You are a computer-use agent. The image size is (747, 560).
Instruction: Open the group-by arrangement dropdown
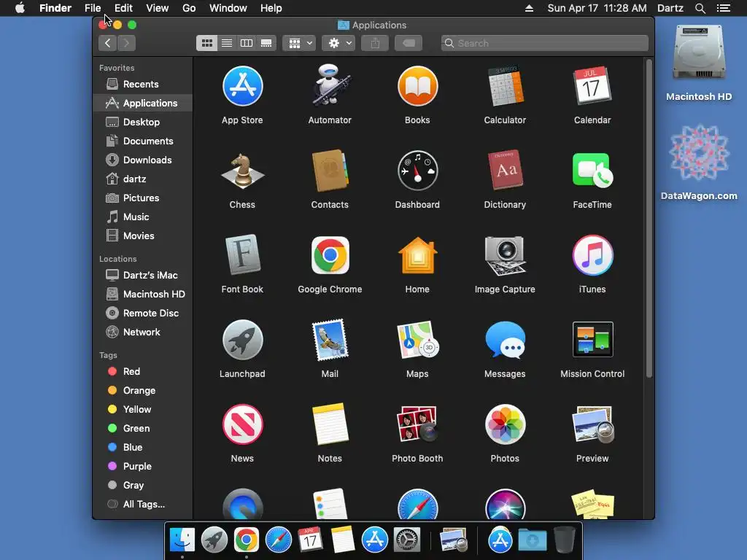click(299, 43)
